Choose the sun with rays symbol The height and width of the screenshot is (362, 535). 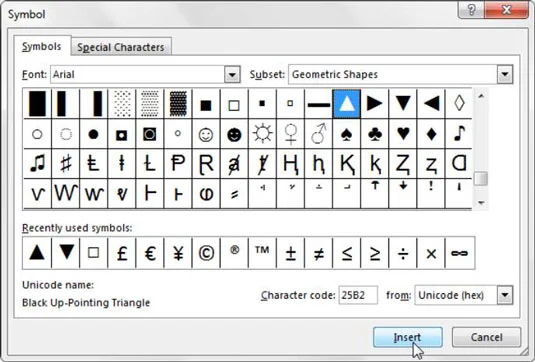pyautogui.click(x=262, y=134)
